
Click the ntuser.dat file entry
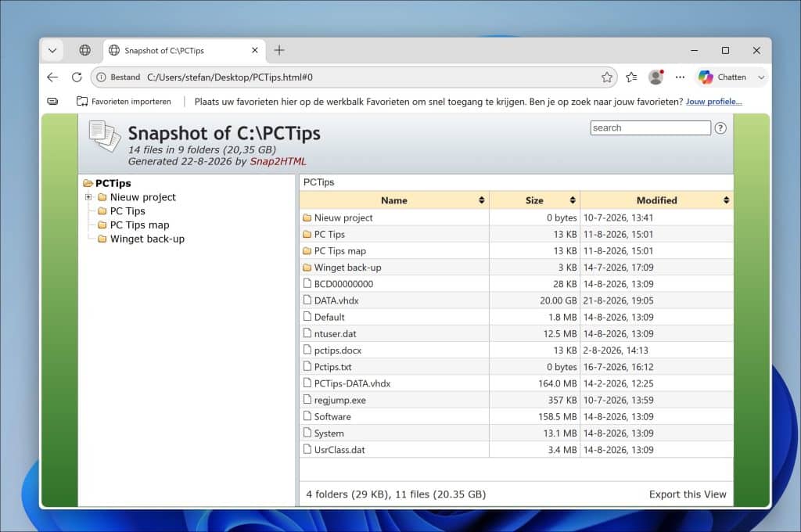coord(335,334)
